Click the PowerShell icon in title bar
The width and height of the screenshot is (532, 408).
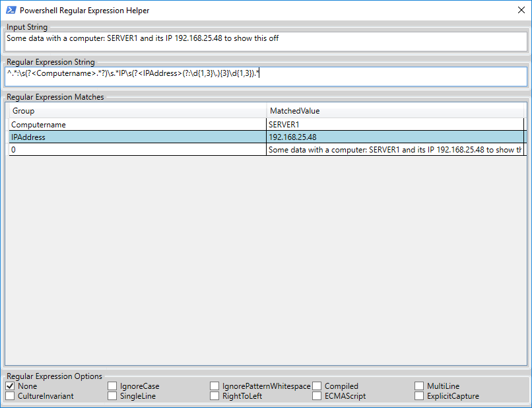[x=11, y=11]
